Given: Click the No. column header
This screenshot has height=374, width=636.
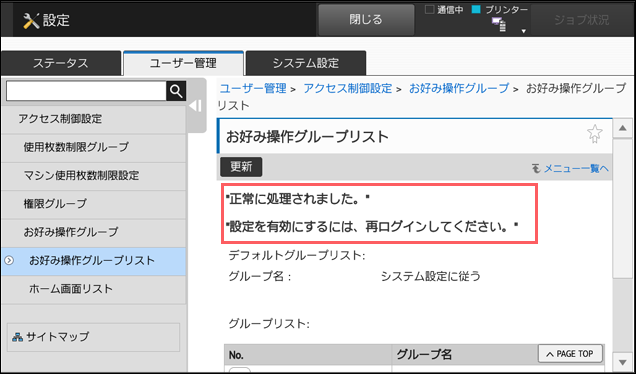Looking at the screenshot, I should point(308,355).
